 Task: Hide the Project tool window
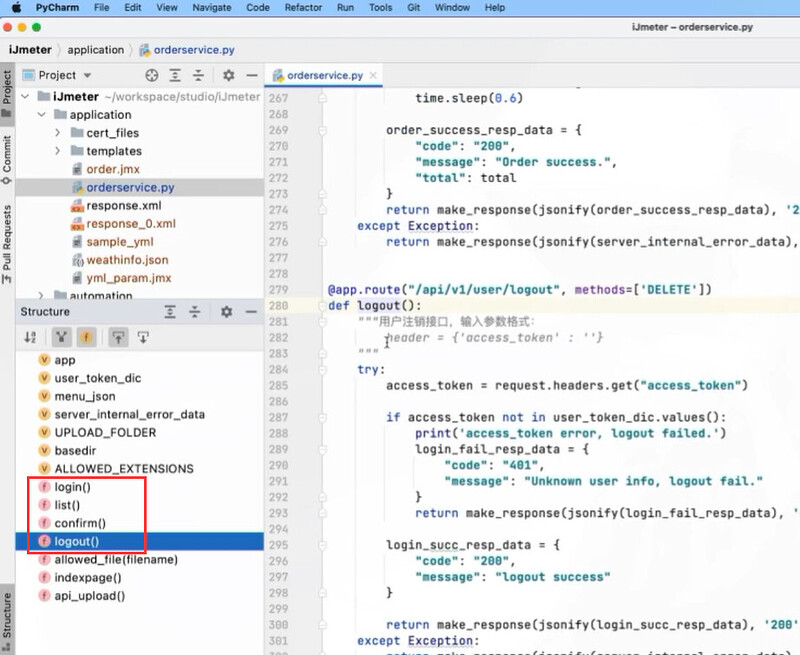[252, 75]
